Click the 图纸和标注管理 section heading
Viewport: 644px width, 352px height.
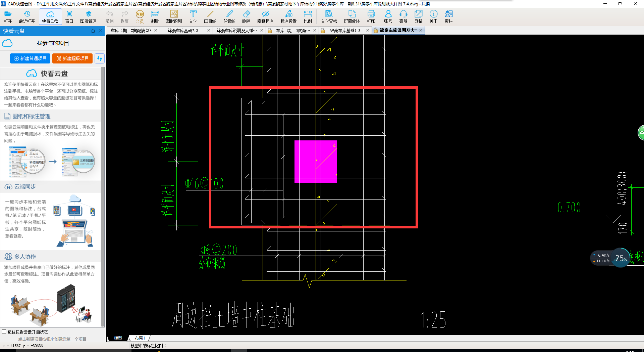32,116
